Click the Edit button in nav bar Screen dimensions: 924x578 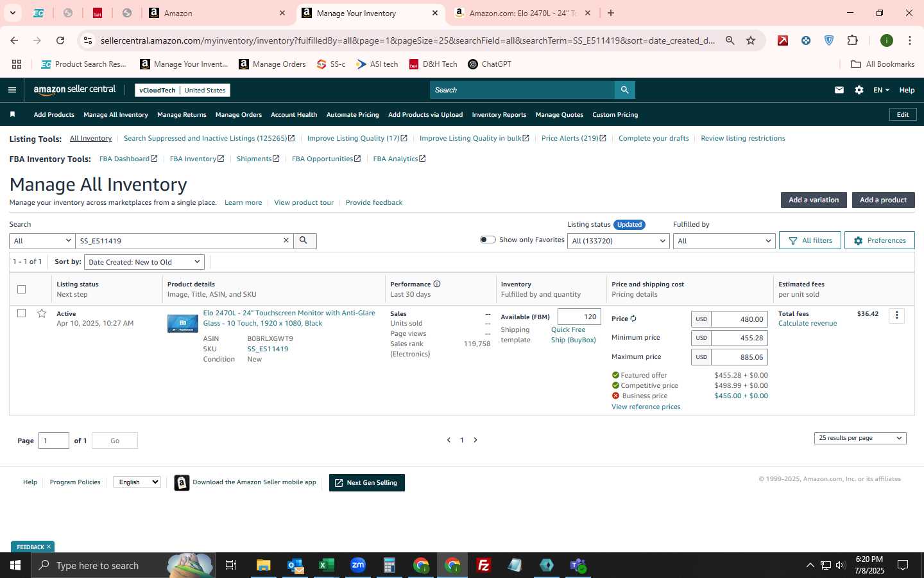coord(902,114)
